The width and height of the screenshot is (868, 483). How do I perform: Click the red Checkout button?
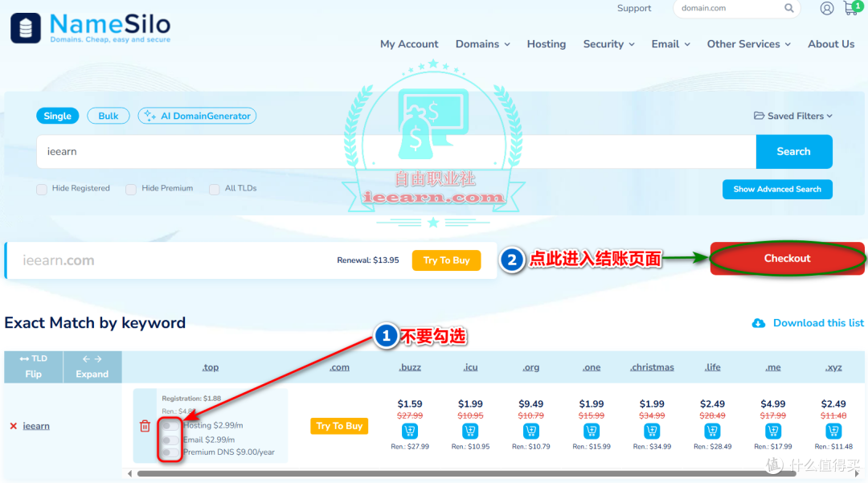tap(787, 258)
